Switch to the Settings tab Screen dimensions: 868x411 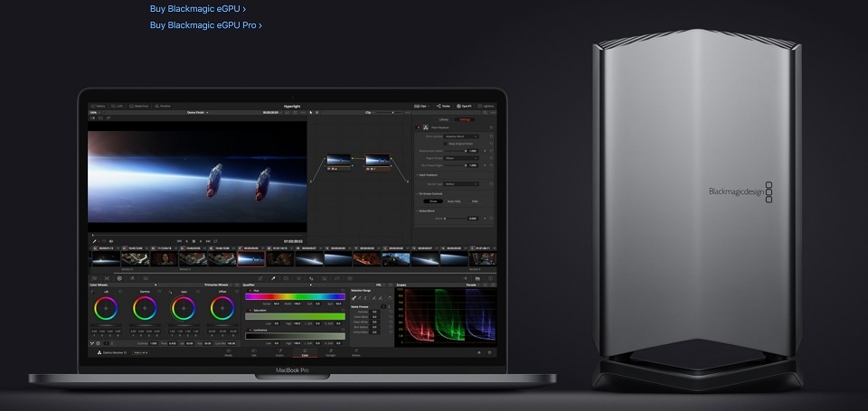pyautogui.click(x=465, y=119)
